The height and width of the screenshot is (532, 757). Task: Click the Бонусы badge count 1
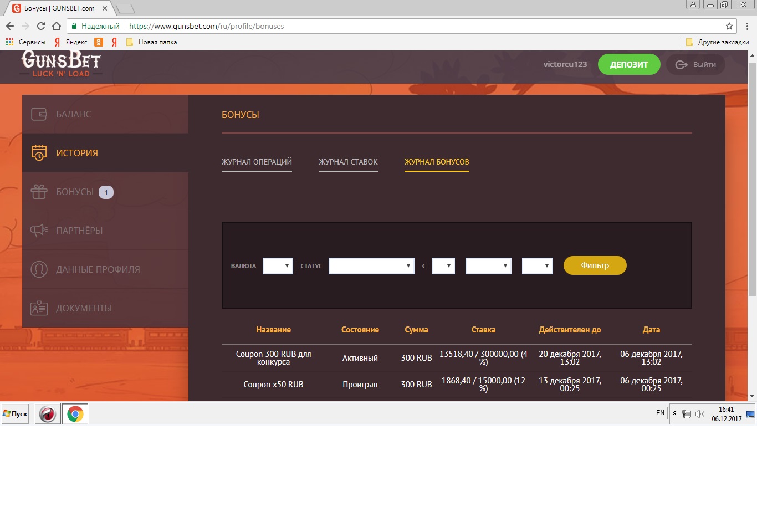point(106,192)
